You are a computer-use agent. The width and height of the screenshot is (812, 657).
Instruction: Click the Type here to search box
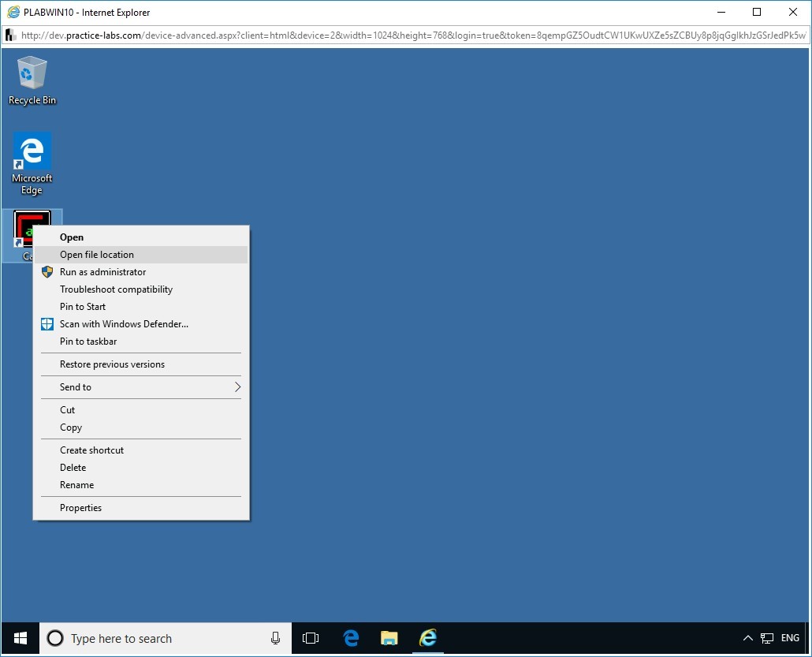point(158,638)
